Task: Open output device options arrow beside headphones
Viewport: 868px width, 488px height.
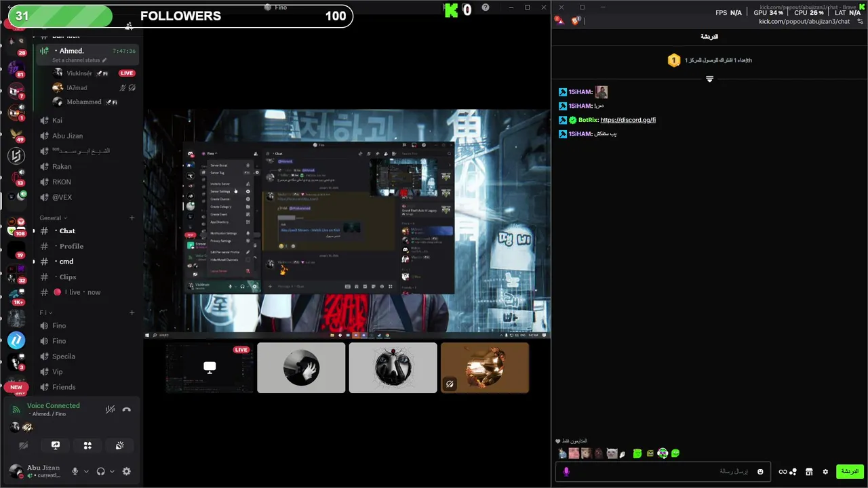Action: (112, 471)
